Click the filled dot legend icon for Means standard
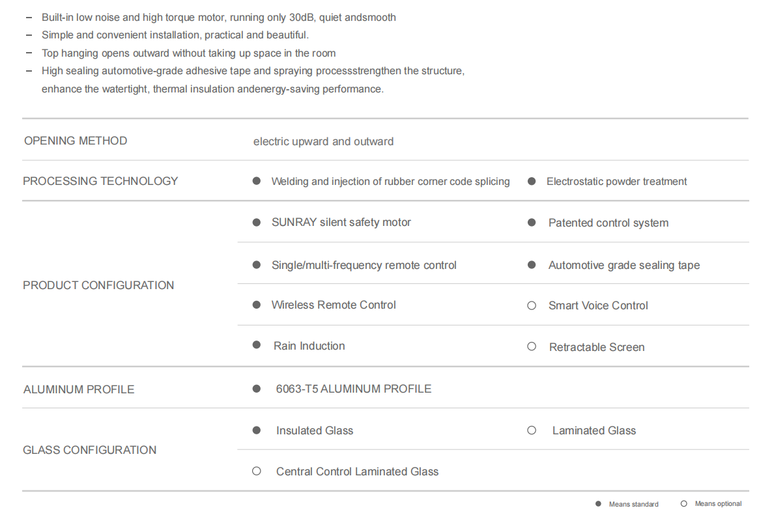The image size is (774, 532). tap(598, 504)
